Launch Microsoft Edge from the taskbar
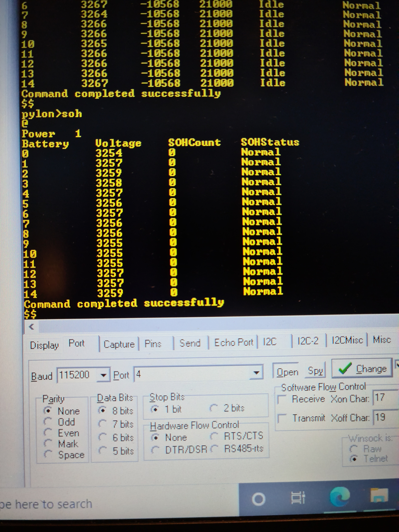399x532 pixels. (x=340, y=496)
